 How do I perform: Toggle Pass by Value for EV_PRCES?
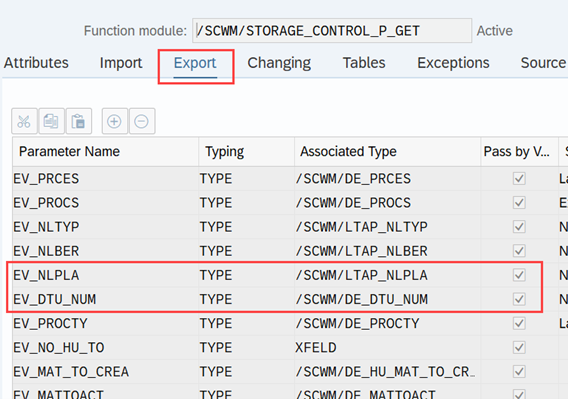(519, 178)
